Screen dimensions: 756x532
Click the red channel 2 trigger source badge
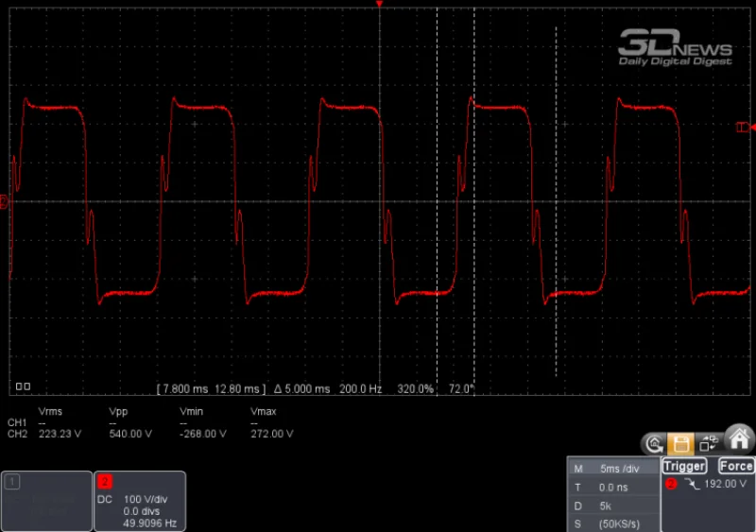pyautogui.click(x=671, y=484)
